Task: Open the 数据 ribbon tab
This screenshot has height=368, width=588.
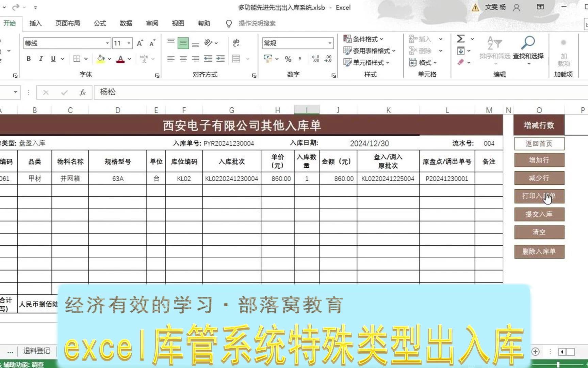Action: (126, 23)
